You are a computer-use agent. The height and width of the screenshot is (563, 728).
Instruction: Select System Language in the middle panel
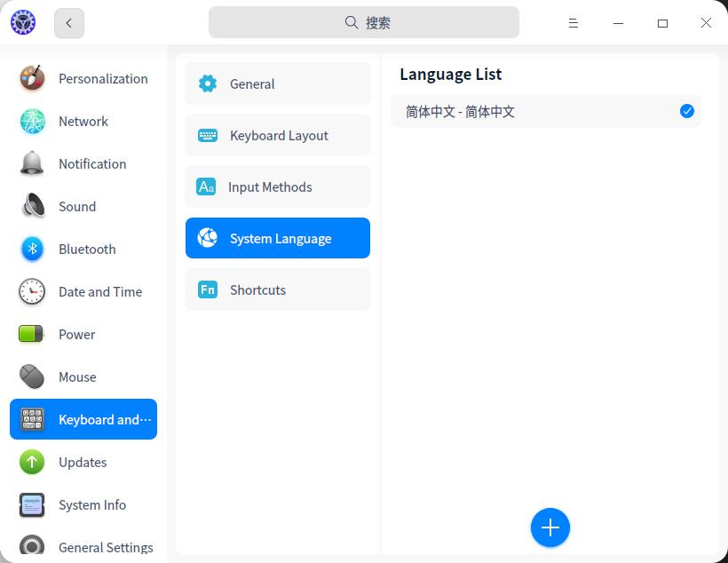click(x=280, y=238)
